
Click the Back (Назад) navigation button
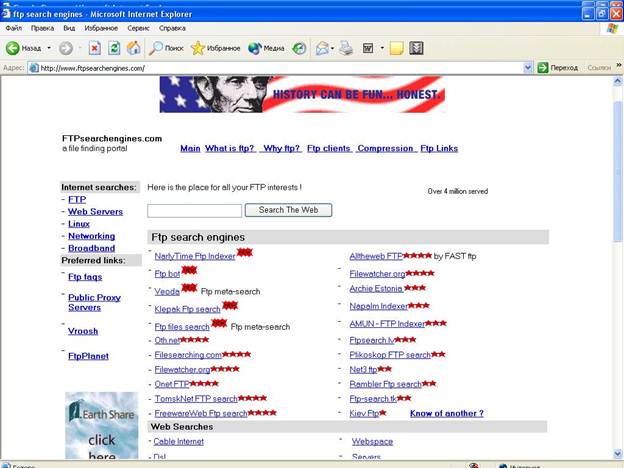[24, 48]
